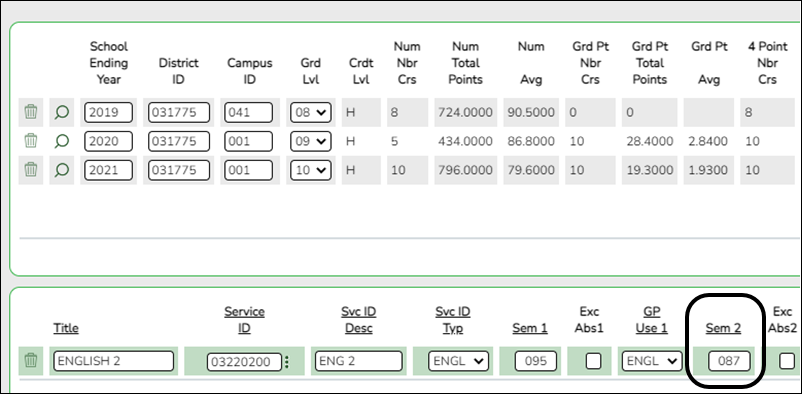
Task: Delete the ENGLISH 2 course row
Action: click(x=31, y=361)
